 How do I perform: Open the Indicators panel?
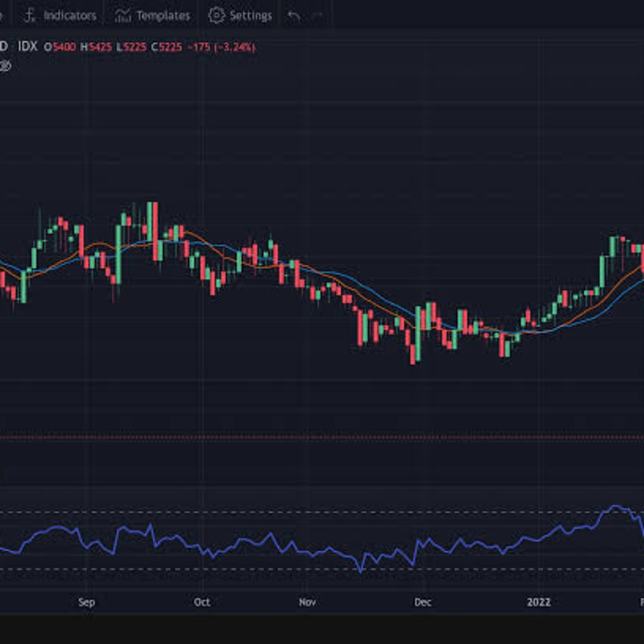click(60, 16)
